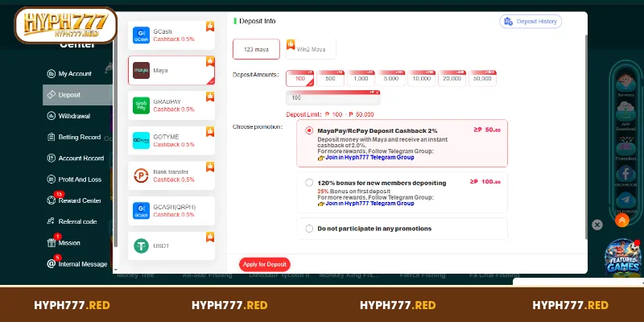This screenshot has width=644, height=322.
Task: Pick the GOTYME payment option
Action: click(x=171, y=140)
